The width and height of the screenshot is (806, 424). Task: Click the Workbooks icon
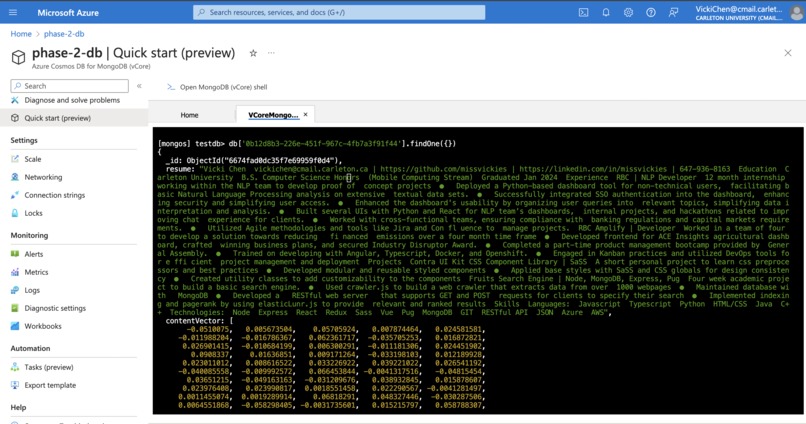[15, 326]
